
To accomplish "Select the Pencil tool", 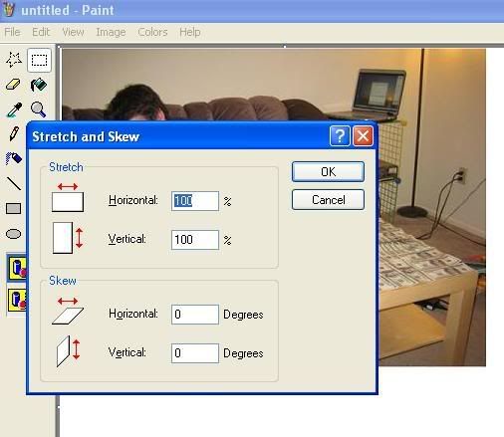I will pyautogui.click(x=14, y=133).
